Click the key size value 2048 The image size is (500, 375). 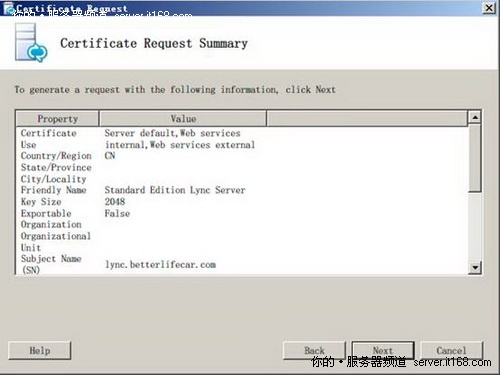(115, 202)
